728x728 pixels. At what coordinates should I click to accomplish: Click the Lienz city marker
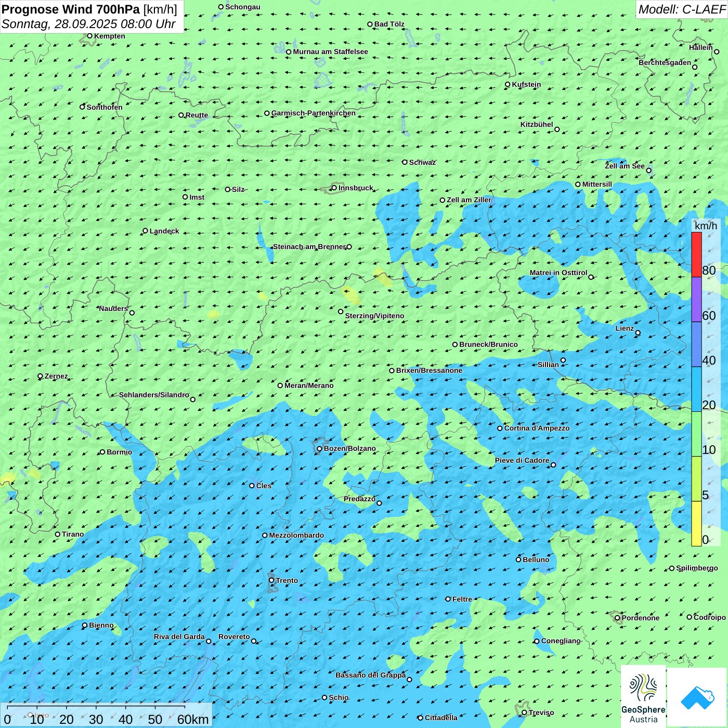point(638,333)
